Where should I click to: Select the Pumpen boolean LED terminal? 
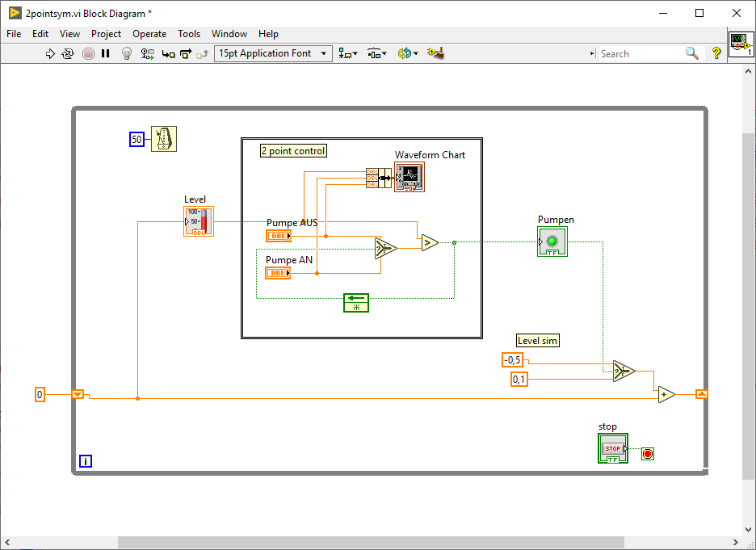click(x=552, y=241)
